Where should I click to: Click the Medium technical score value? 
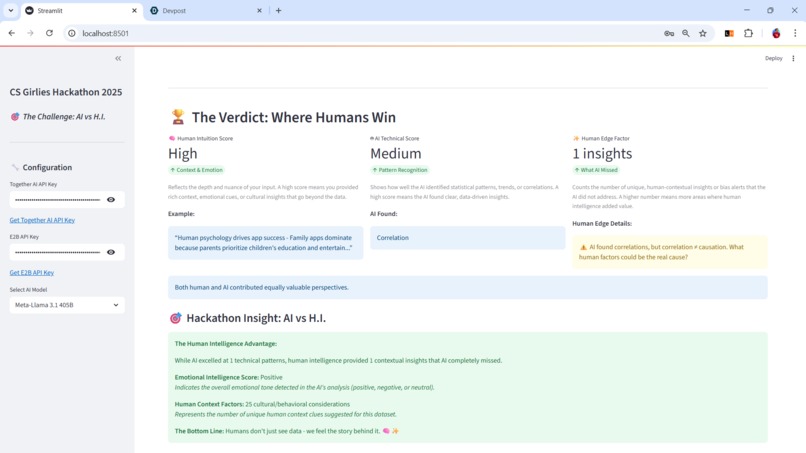point(396,154)
